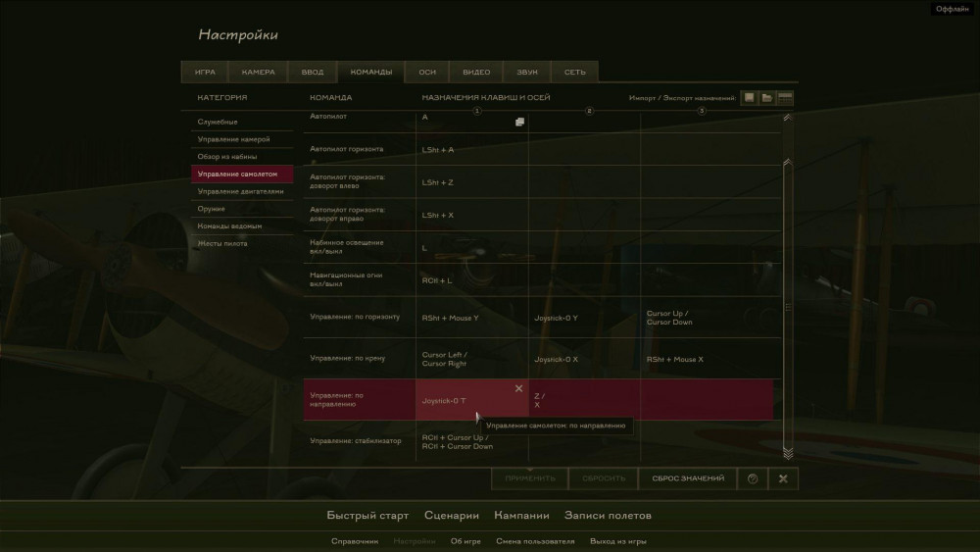
Task: Select the Жесты пилота category
Action: [x=242, y=244]
